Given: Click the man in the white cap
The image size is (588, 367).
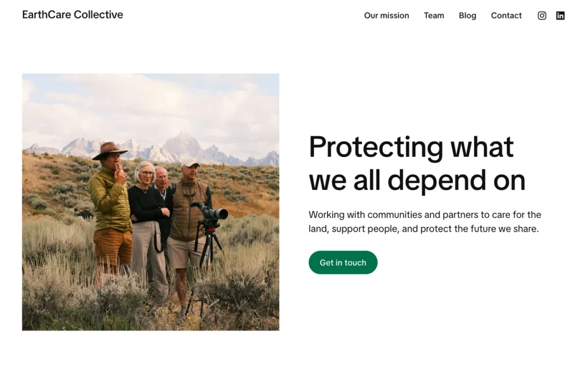Looking at the screenshot, I should (189, 225).
